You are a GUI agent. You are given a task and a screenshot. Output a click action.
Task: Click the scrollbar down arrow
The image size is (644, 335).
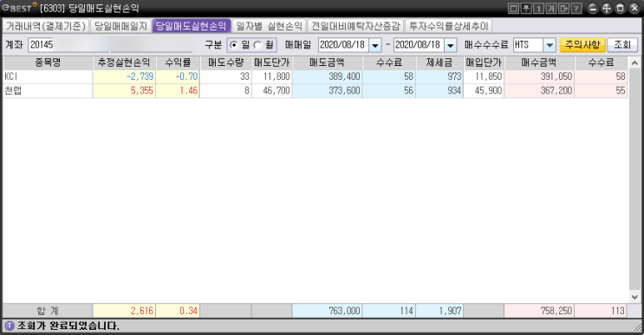pyautogui.click(x=634, y=297)
